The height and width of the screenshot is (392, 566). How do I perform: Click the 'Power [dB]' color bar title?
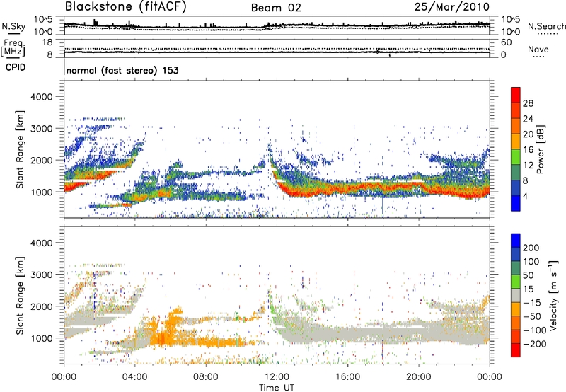541,149
